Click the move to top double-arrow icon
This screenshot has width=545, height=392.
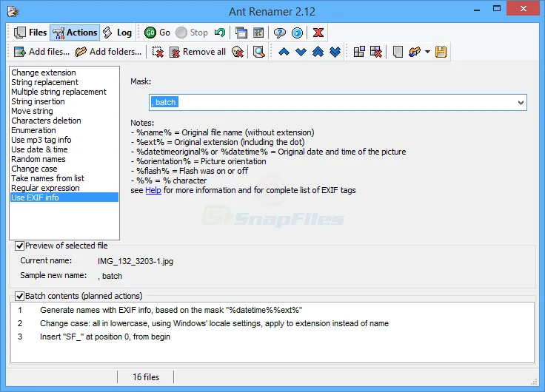tap(318, 52)
